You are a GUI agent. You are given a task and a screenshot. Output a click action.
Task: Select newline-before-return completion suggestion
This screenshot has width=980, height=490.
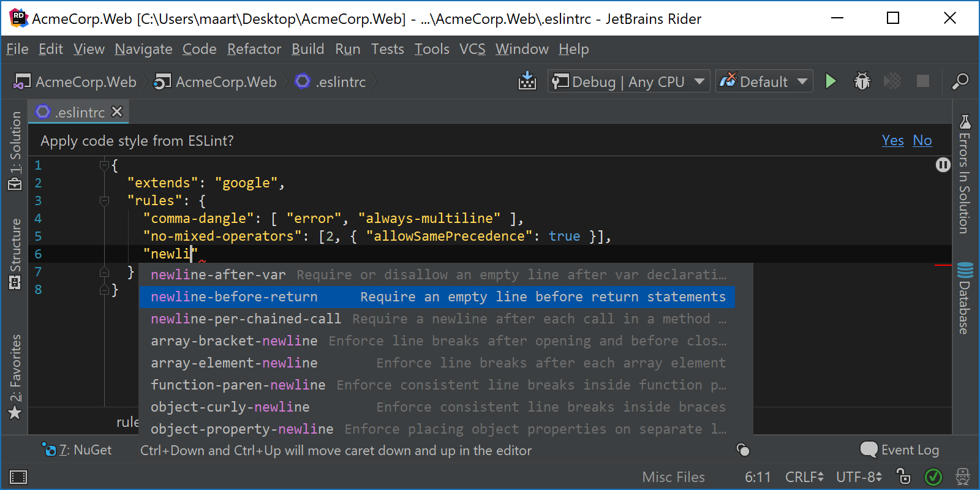(437, 296)
